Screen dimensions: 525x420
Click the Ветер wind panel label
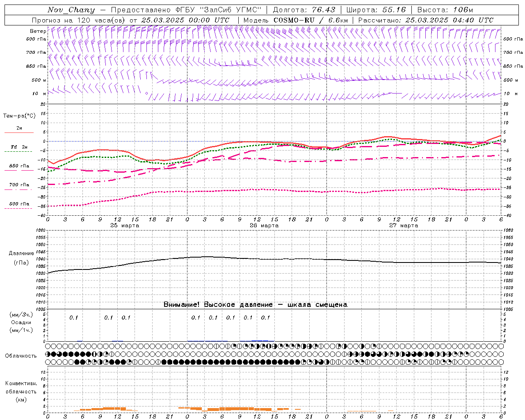click(x=37, y=31)
